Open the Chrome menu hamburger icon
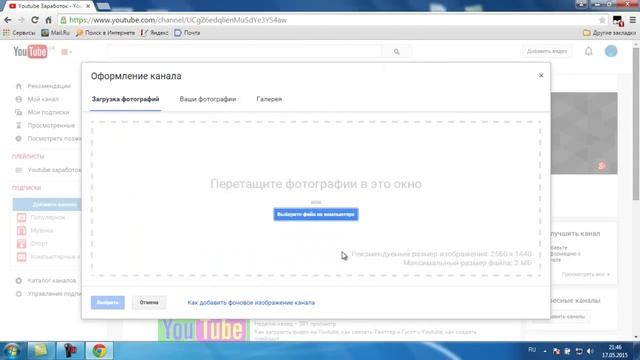 [632, 20]
